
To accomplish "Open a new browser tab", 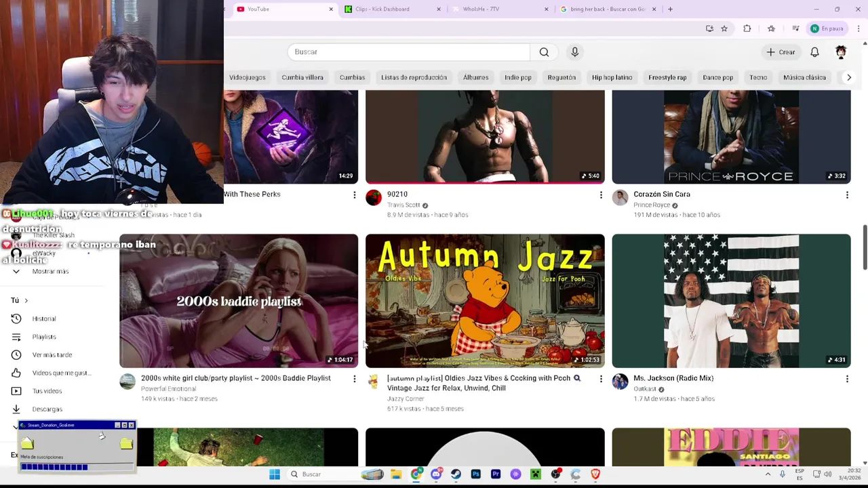I will [x=670, y=9].
